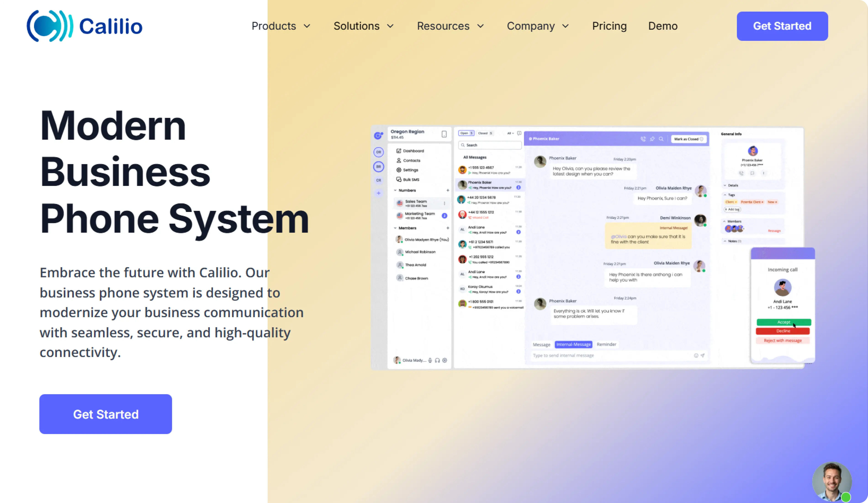Click the Add tag button
This screenshot has height=503, width=868.
(732, 209)
